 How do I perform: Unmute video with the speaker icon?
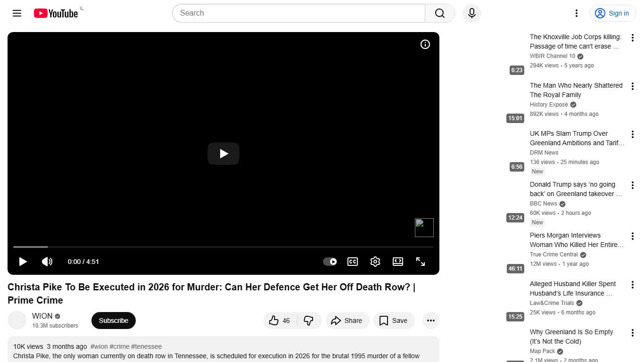47,262
